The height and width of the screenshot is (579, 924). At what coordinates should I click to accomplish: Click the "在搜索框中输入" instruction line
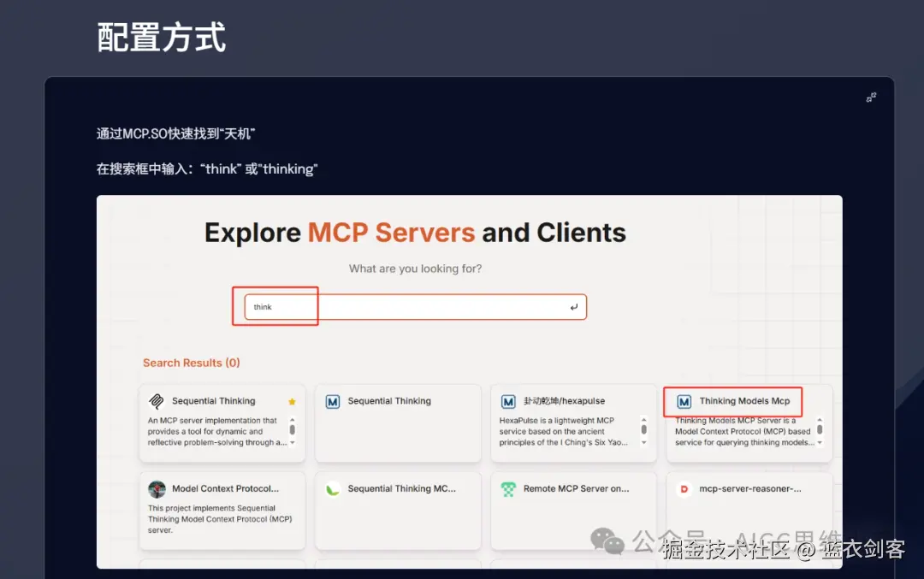207,169
